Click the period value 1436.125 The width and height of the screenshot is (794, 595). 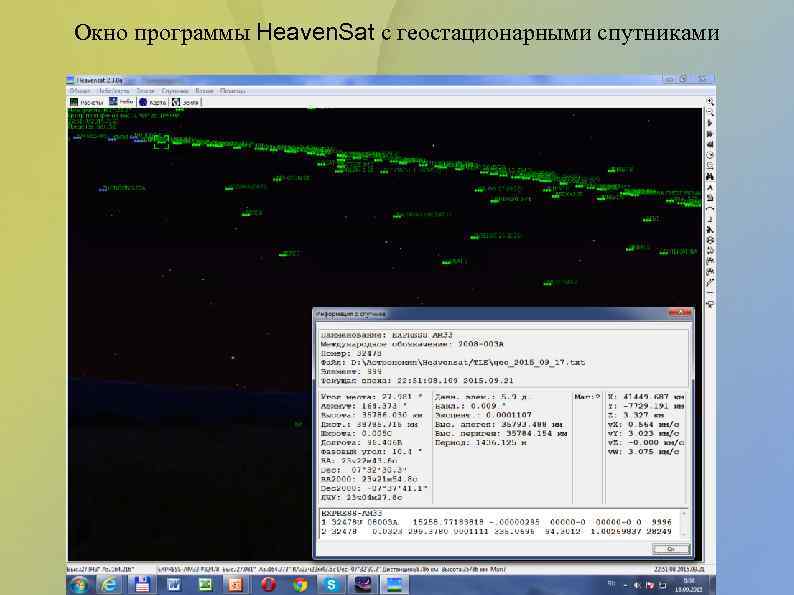click(x=497, y=443)
